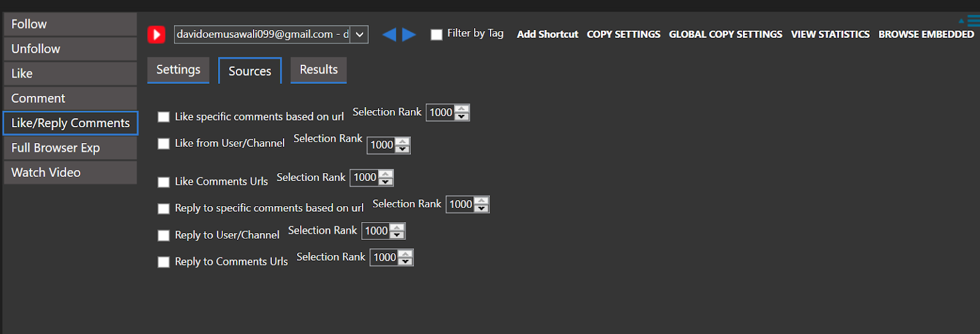Screen dimensions: 980x334
Task: Check Like Comments Urls option
Action: (x=164, y=182)
